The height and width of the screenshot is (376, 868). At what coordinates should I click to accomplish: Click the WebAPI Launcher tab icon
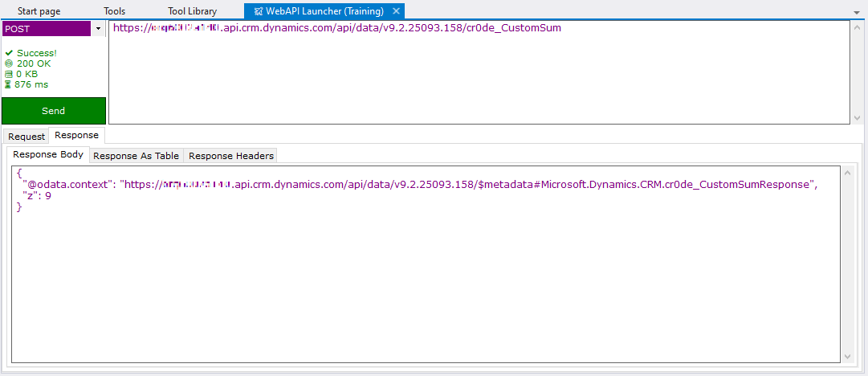(258, 11)
